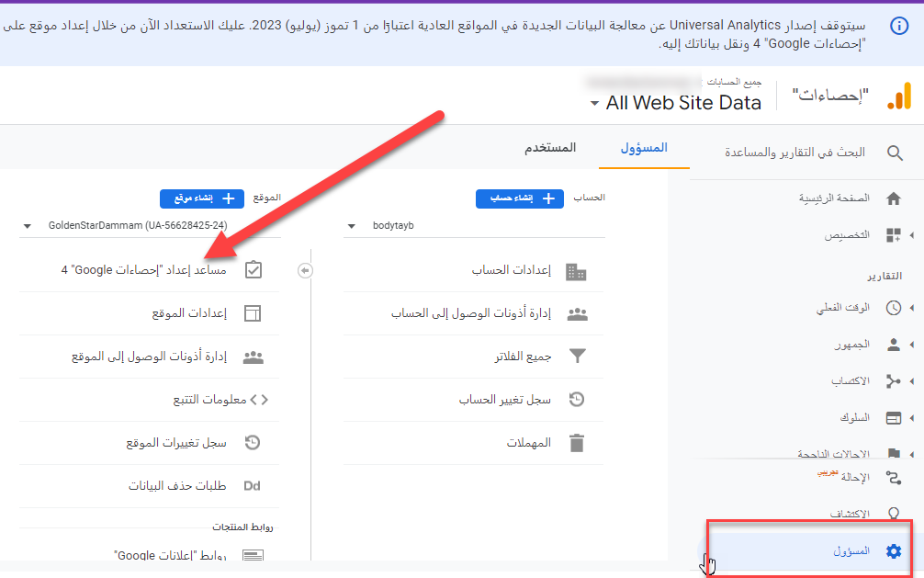Click the history icon for سجل تغييرات الموقع
The height and width of the screenshot is (578, 924).
253,442
